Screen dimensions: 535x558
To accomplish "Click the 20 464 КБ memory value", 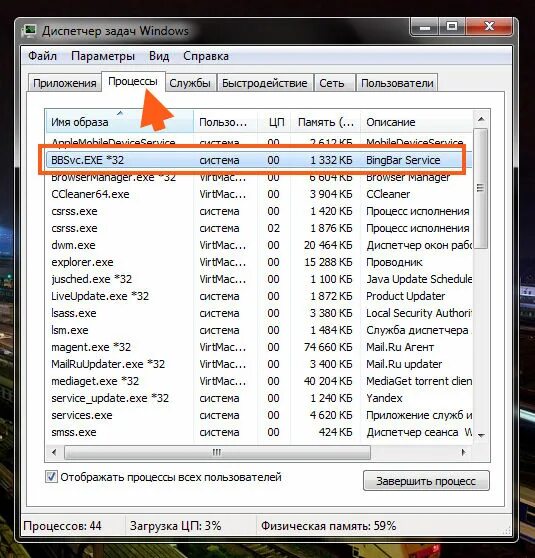I will (x=328, y=245).
